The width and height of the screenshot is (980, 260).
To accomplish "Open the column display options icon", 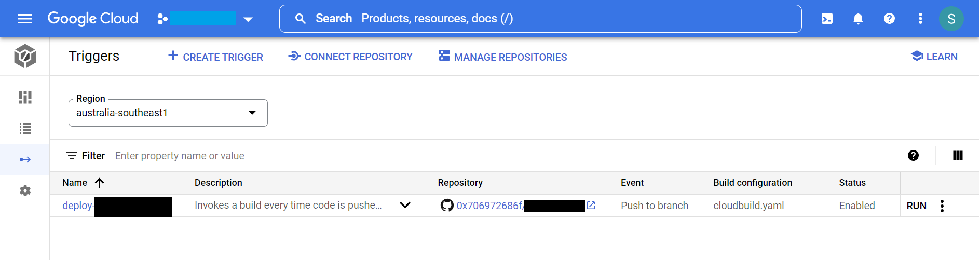I will click(x=958, y=155).
